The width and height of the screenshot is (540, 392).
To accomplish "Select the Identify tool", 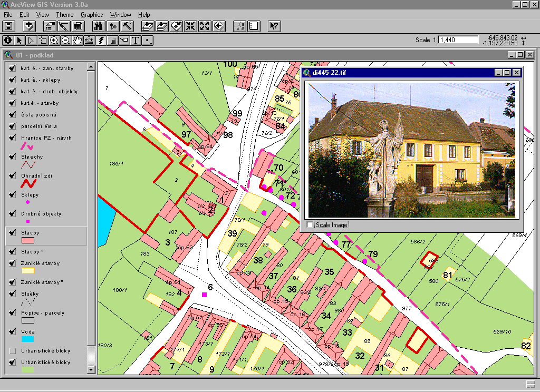I will coord(8,41).
